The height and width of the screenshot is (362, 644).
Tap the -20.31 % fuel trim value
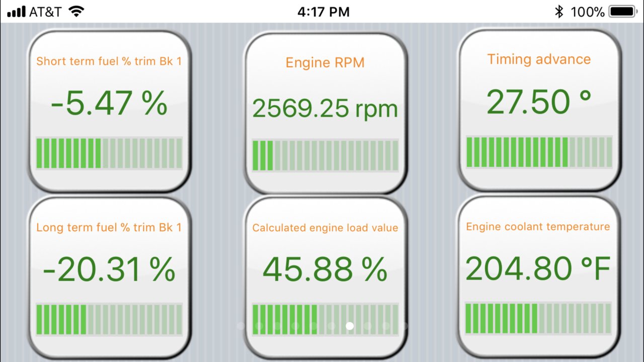tap(109, 269)
